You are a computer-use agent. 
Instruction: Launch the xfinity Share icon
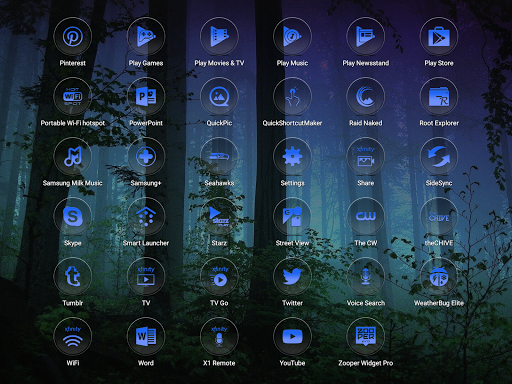point(366,156)
